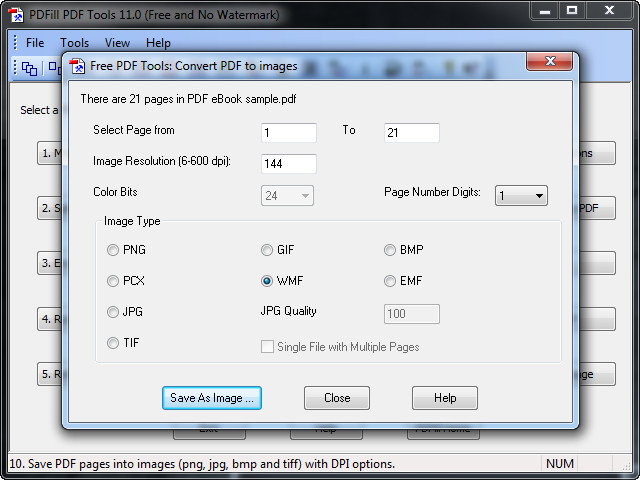
Task: Click the PDFill app icon in the main title bar
Action: [x=16, y=14]
